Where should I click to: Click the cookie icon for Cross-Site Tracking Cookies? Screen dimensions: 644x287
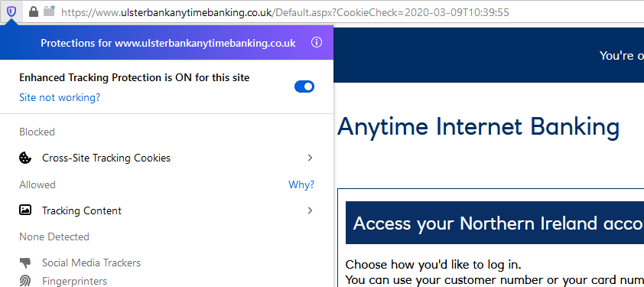tap(25, 158)
